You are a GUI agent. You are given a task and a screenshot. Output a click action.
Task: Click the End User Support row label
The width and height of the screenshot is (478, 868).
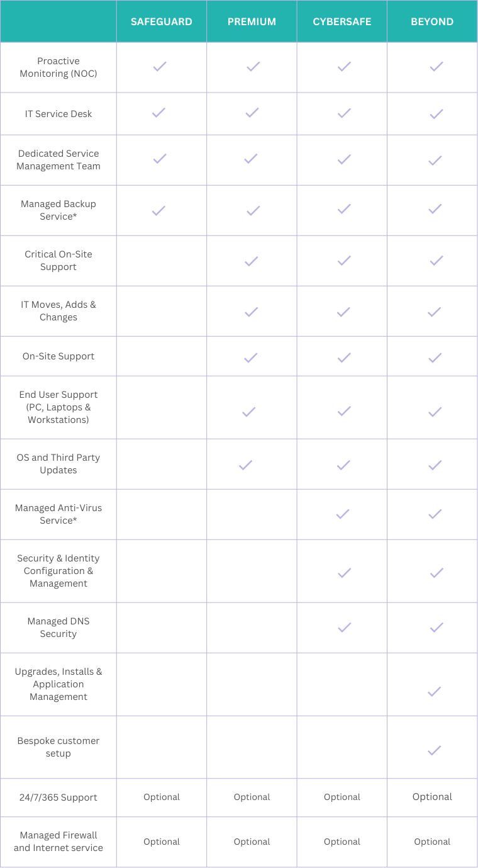coord(58,407)
